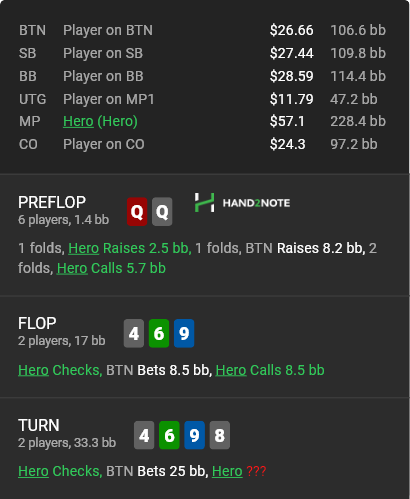
Task: Click the Hero link before Calls 8.5 bb
Action: (231, 370)
